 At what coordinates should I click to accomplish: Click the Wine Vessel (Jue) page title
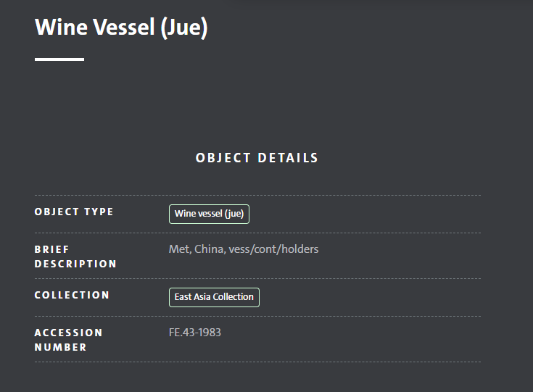pos(121,28)
